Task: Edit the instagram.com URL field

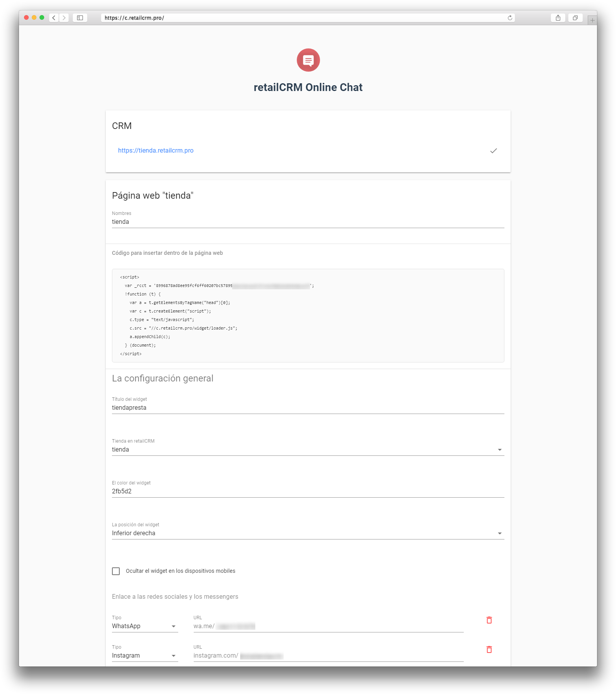Action: pyautogui.click(x=329, y=656)
